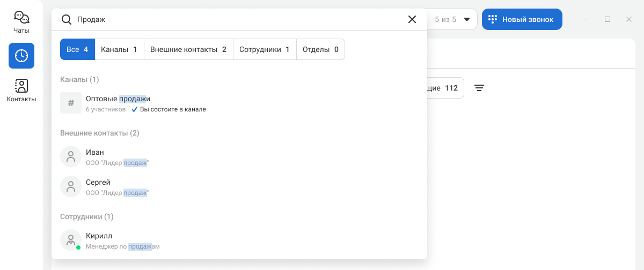Click Иван's contact avatar
This screenshot has height=270, width=644.
click(x=71, y=156)
